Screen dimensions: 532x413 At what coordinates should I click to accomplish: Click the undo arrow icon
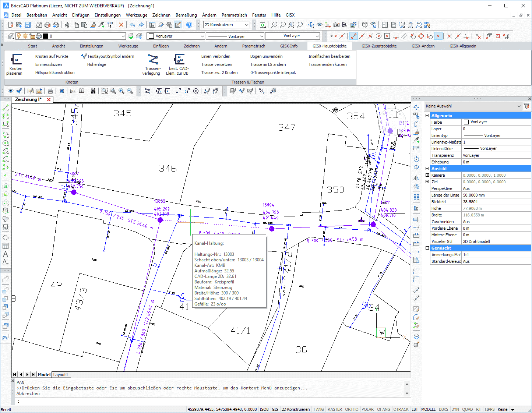[132, 25]
